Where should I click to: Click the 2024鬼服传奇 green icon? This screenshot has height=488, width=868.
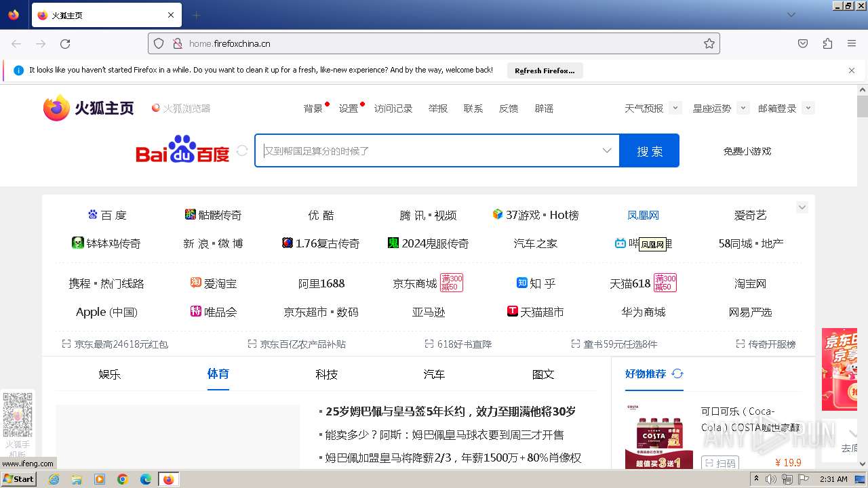click(393, 243)
